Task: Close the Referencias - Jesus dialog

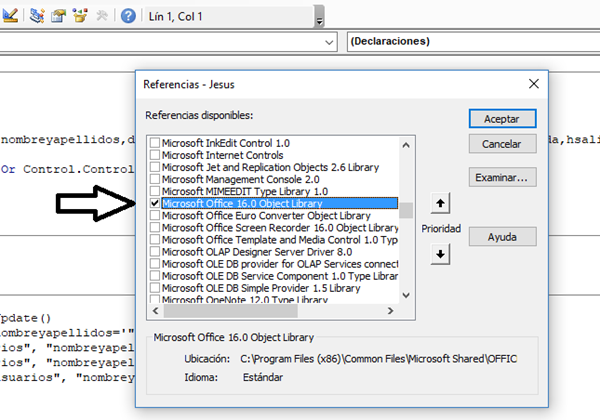Action: coord(534,84)
